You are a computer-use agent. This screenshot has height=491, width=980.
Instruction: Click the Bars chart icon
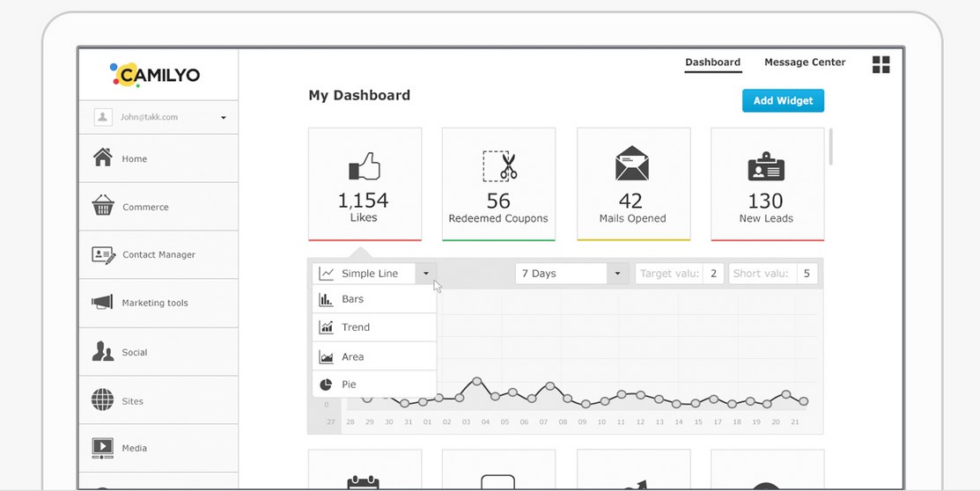[x=327, y=300]
